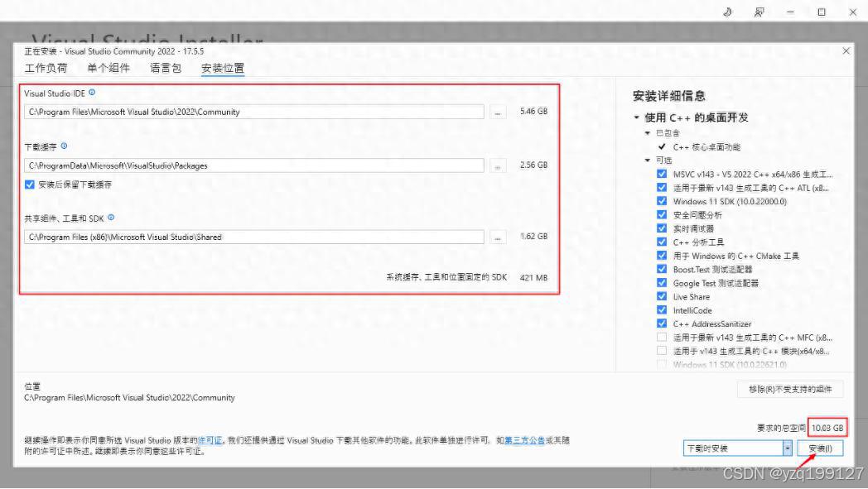868x489 pixels.
Task: Uncheck Boost.Test 测试适配器
Action: tap(662, 269)
